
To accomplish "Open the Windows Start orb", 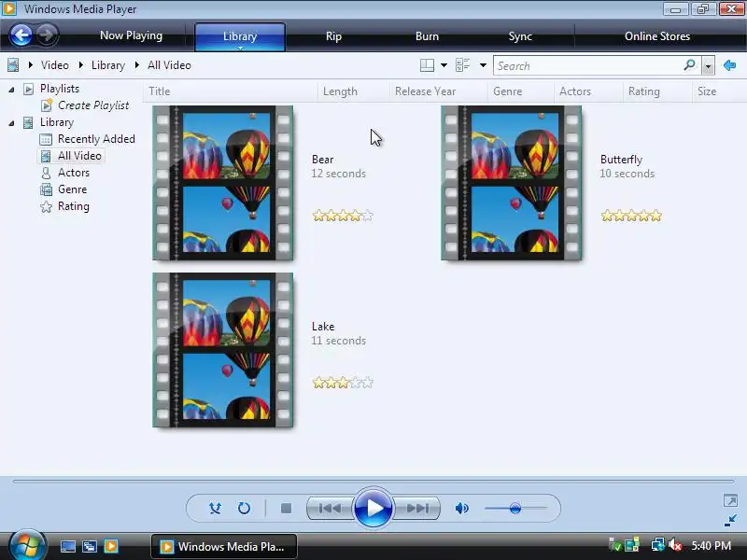I will (27, 545).
